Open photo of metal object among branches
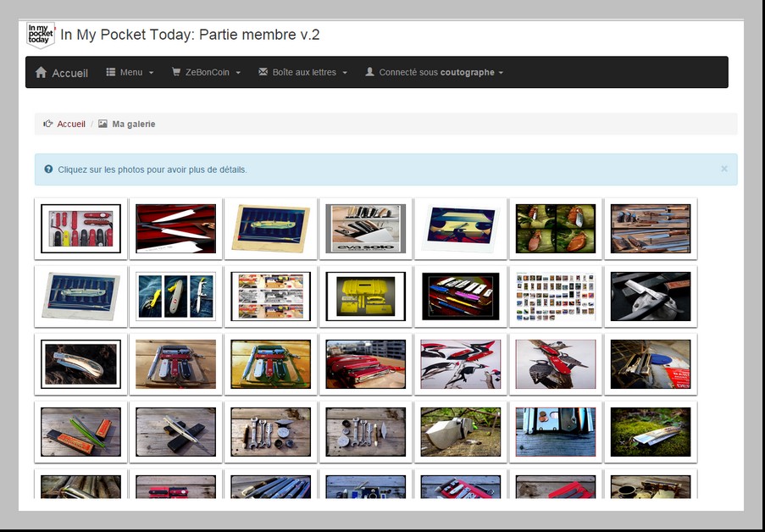Image resolution: width=765 pixels, height=532 pixels. [x=461, y=432]
